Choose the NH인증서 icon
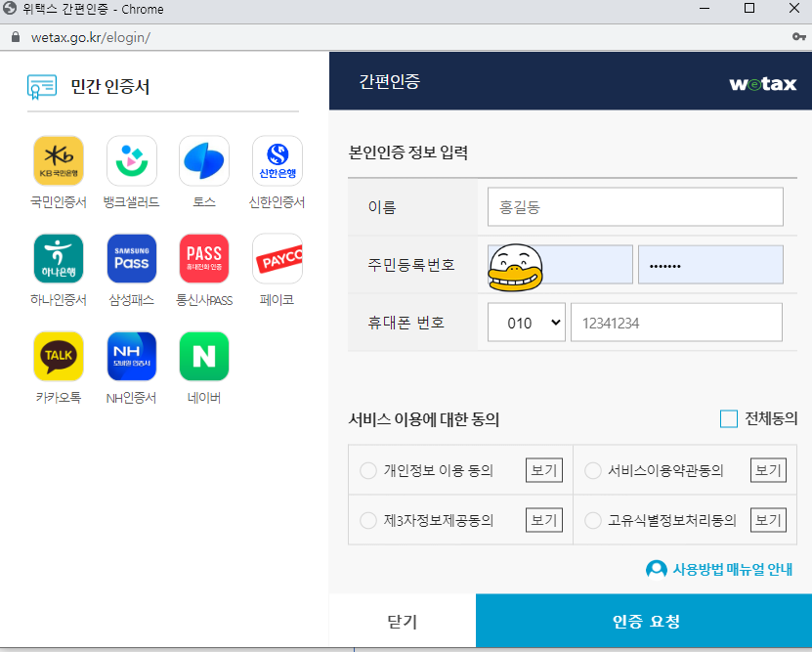 tap(132, 356)
